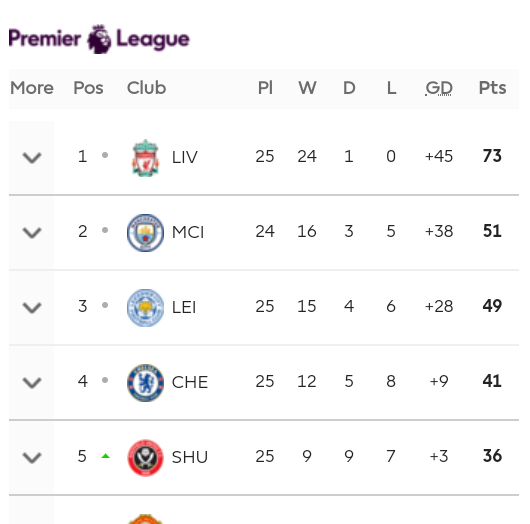Click the partially visible crest at bottom
This screenshot has width=530, height=524.
(145, 519)
